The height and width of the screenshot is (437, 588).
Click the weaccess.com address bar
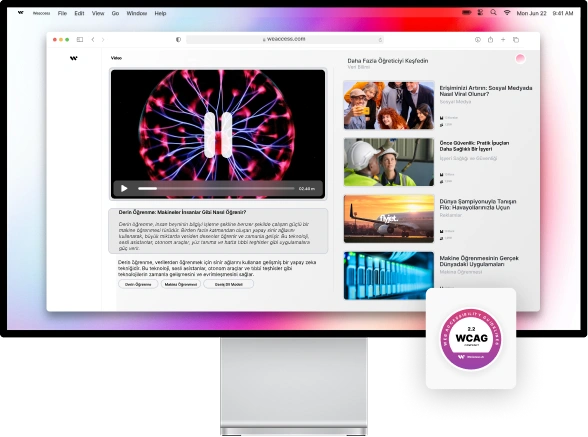tap(285, 39)
